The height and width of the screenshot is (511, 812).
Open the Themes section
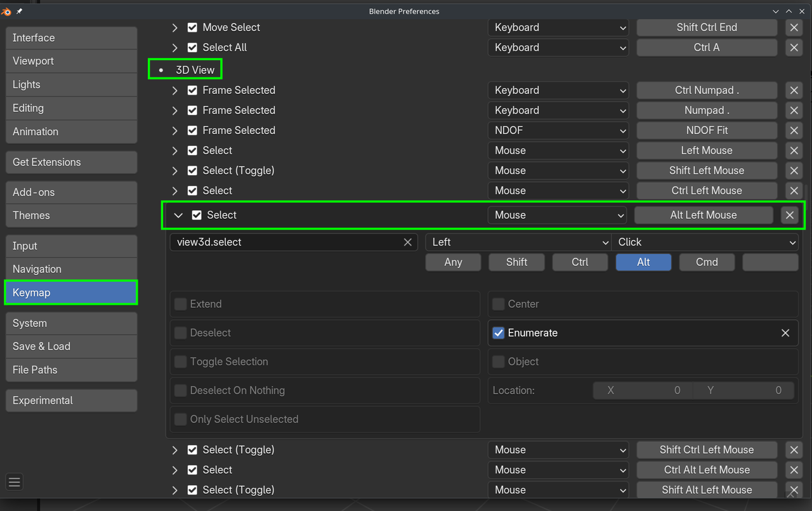click(x=71, y=215)
